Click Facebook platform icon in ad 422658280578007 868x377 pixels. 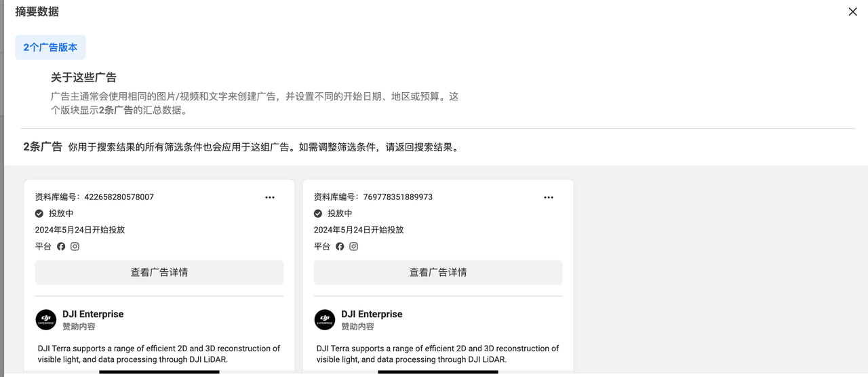(61, 246)
